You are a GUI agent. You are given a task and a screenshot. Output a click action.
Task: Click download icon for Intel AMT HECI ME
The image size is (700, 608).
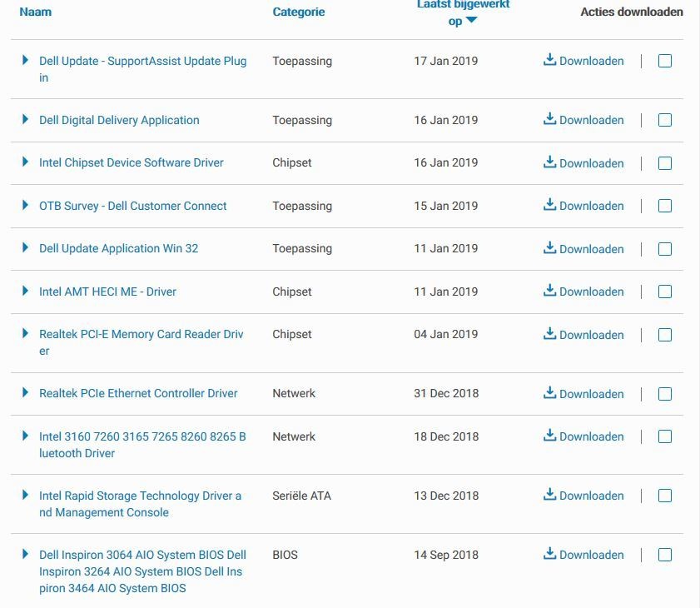[x=549, y=291]
